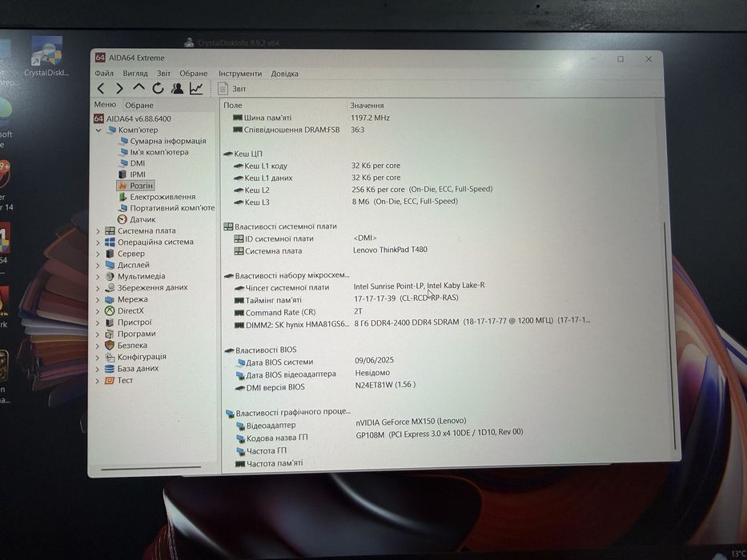
Task: Select the Кеш L3 row
Action: 345,202
